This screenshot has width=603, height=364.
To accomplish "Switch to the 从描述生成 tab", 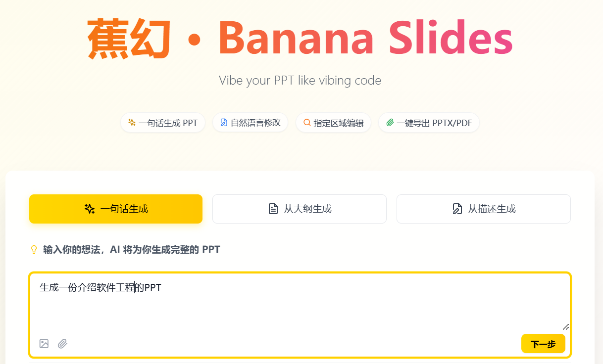I will click(x=483, y=209).
